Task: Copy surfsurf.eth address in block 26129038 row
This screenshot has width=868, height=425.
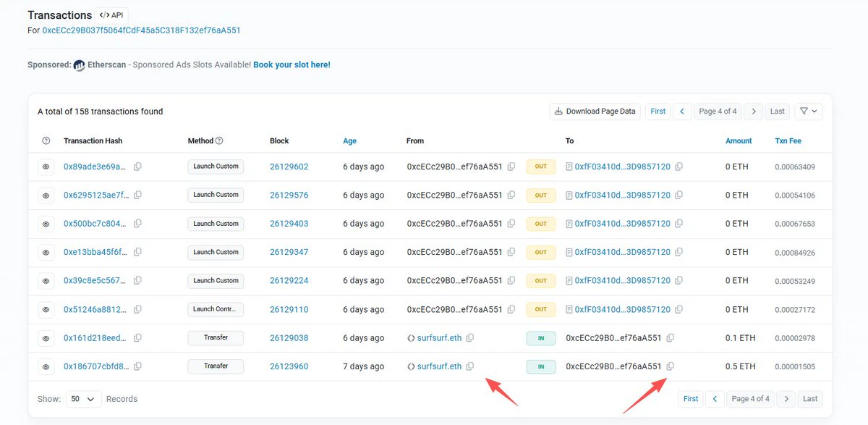Action: (x=470, y=338)
